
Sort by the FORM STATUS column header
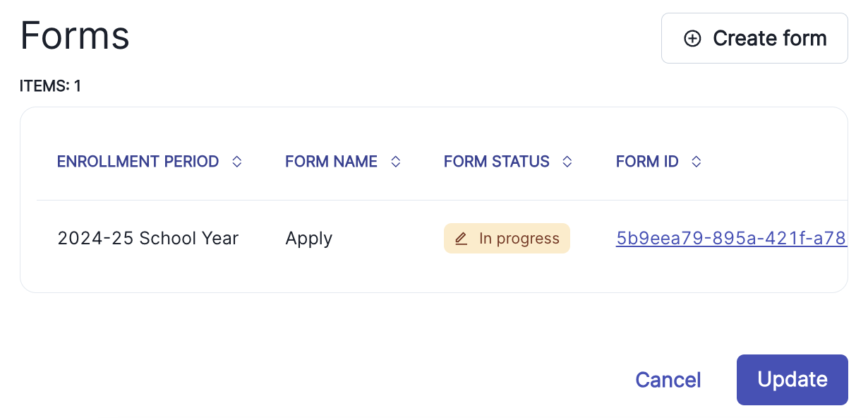pyautogui.click(x=496, y=162)
